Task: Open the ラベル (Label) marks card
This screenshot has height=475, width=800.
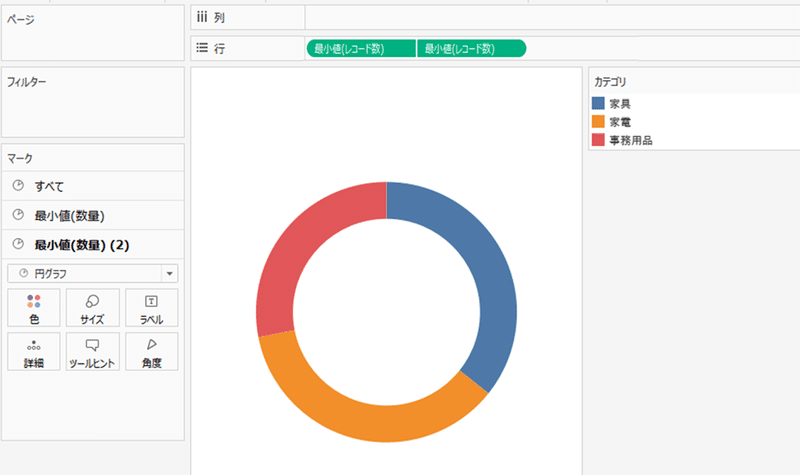Action: (152, 308)
